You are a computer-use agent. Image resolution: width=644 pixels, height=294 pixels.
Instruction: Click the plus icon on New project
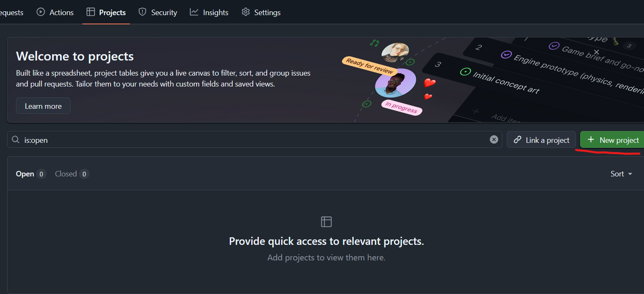pyautogui.click(x=591, y=140)
